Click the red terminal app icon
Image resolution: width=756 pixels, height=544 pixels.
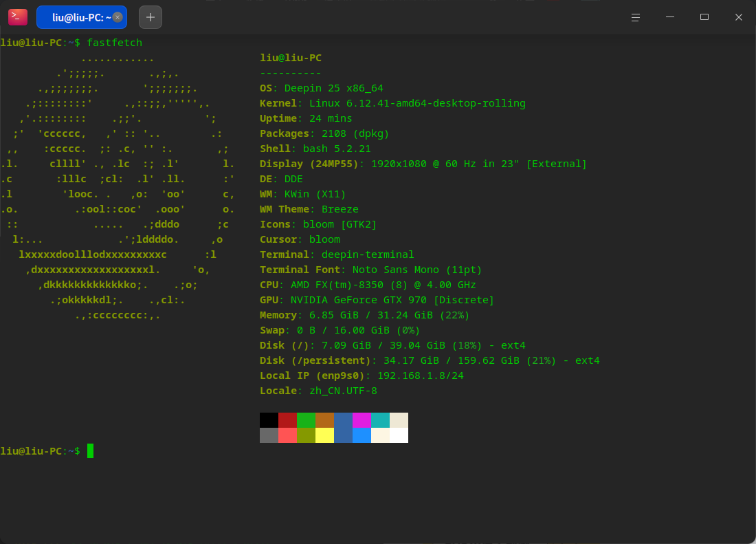tap(18, 17)
